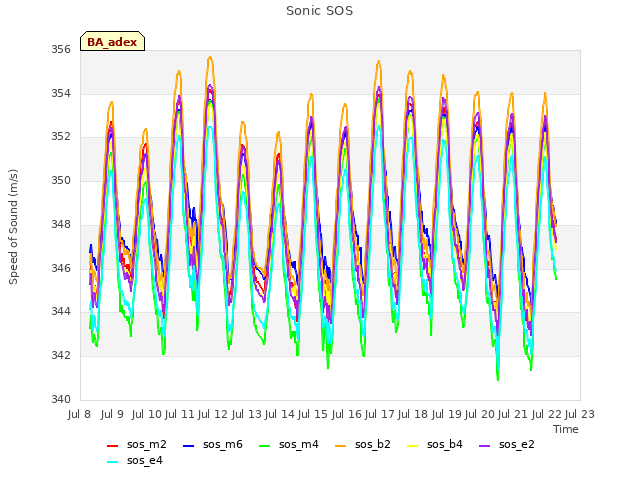The width and height of the screenshot is (640, 480).
Task: Select the sos_m4 legend entry
Action: [x=289, y=444]
